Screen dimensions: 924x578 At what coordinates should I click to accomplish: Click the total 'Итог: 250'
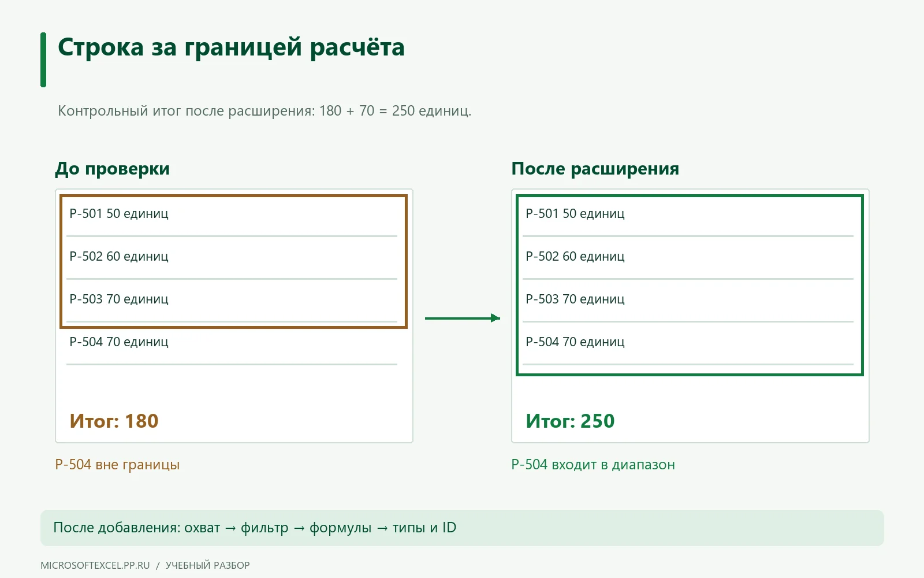point(570,421)
